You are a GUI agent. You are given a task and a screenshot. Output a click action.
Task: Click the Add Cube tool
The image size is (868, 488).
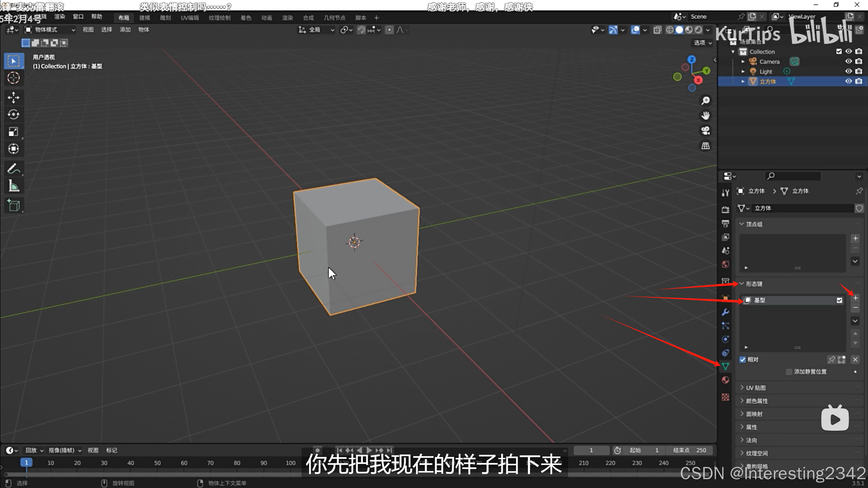[14, 205]
